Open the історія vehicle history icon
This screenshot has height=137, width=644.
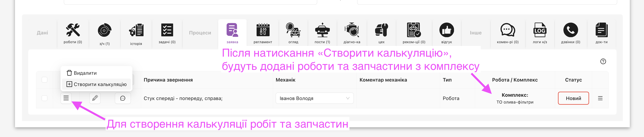click(x=136, y=31)
